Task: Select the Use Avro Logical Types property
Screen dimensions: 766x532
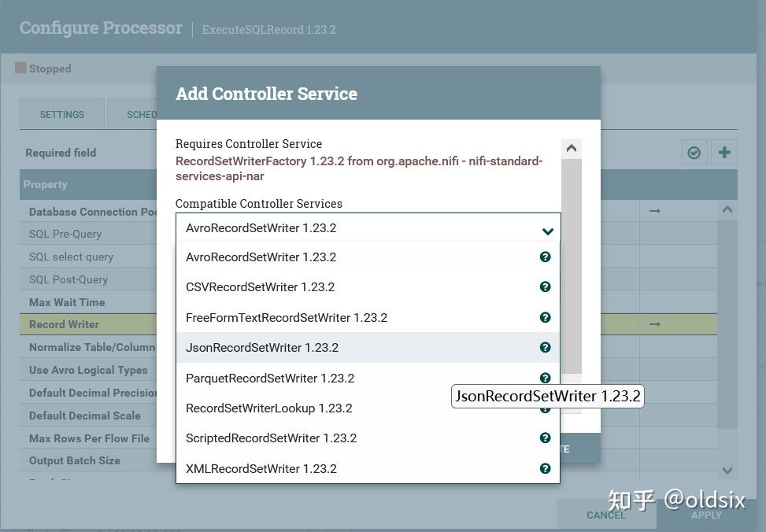Action: point(88,370)
